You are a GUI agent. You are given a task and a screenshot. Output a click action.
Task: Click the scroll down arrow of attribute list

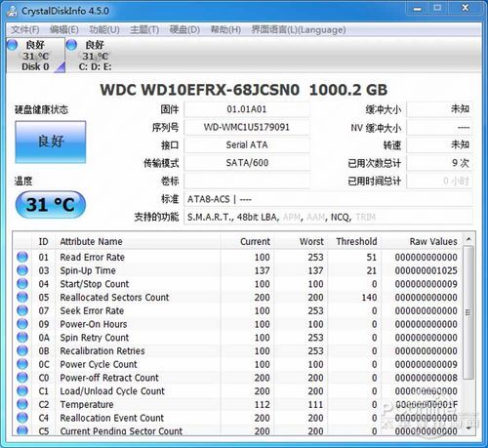tap(468, 428)
